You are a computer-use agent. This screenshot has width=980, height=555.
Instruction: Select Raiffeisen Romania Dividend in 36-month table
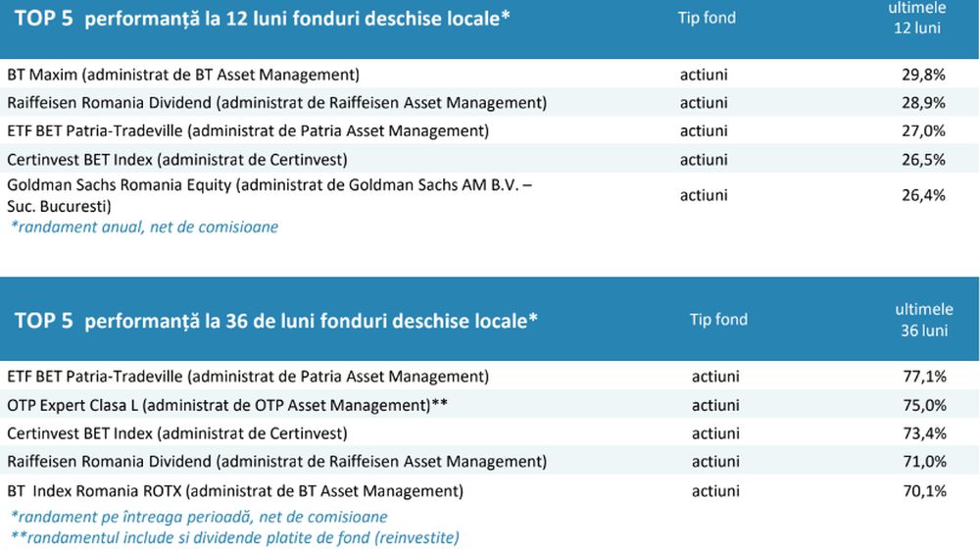277,462
